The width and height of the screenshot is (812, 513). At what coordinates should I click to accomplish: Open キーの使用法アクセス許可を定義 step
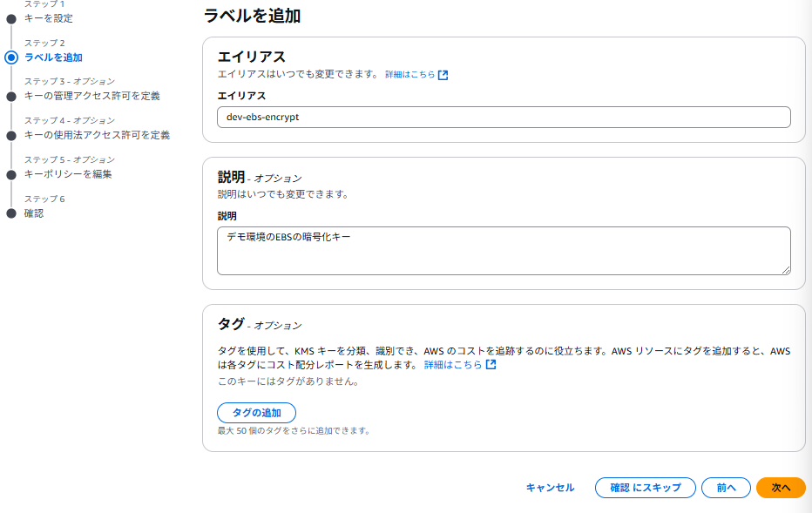pyautogui.click(x=97, y=135)
